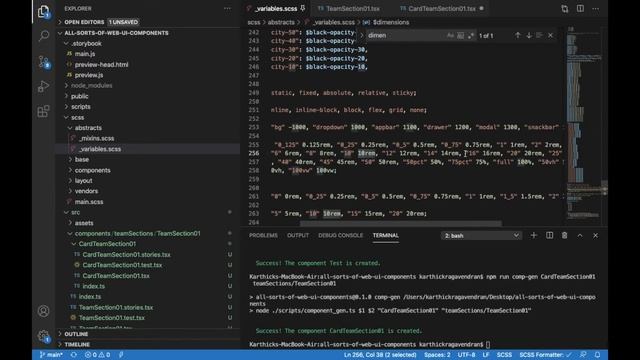Switch to the Output tab
640x360 pixels.
(298, 236)
